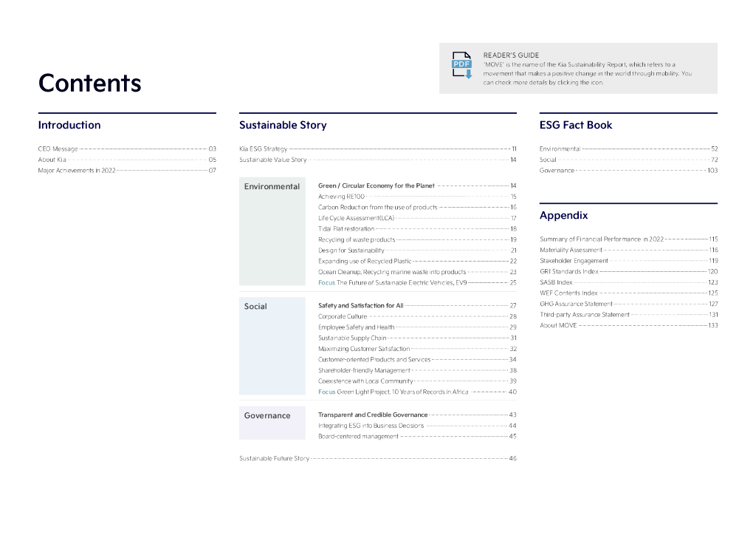Open Summary of Financial Performance in 2022

(x=629, y=239)
